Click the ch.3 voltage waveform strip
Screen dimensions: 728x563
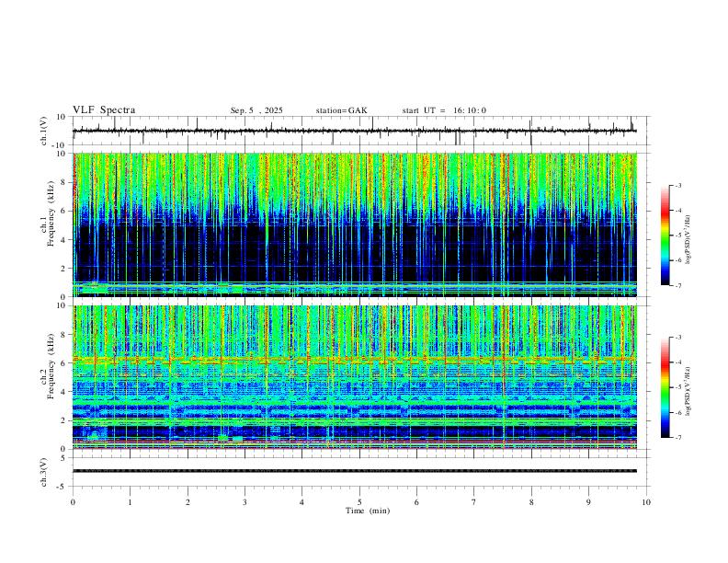tap(355, 472)
